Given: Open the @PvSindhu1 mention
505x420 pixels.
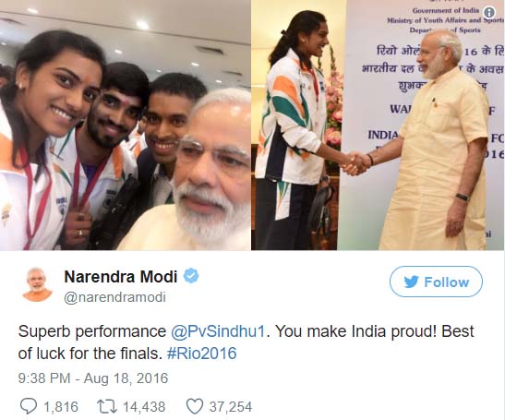Looking at the screenshot, I should pos(218,331).
